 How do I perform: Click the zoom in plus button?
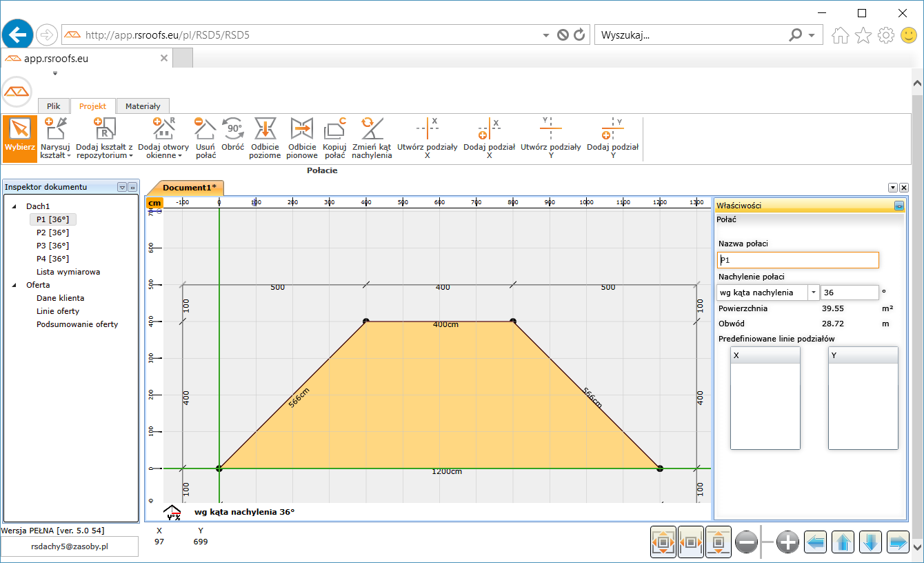coord(787,543)
